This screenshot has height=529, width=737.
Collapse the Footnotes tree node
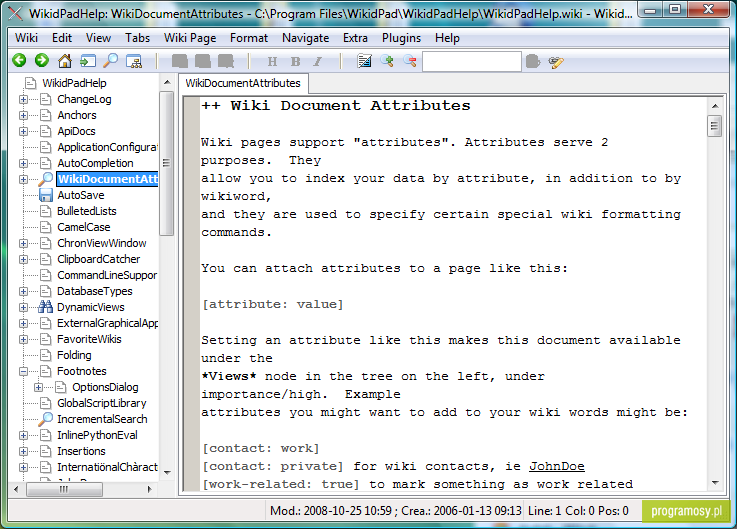tap(23, 371)
